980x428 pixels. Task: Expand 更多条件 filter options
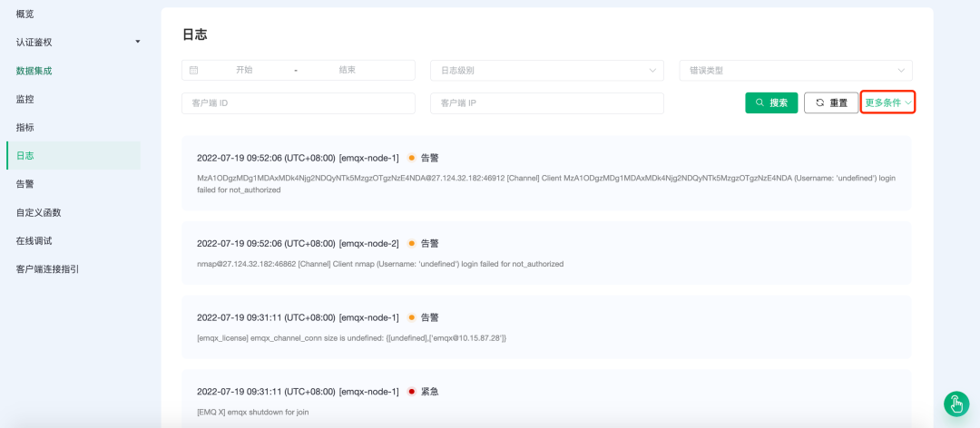[888, 103]
